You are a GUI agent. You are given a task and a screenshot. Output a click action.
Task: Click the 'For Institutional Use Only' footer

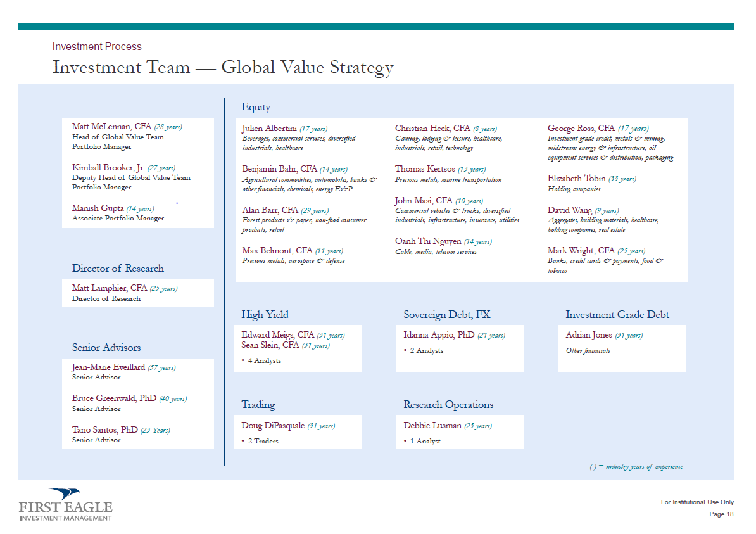(x=697, y=502)
